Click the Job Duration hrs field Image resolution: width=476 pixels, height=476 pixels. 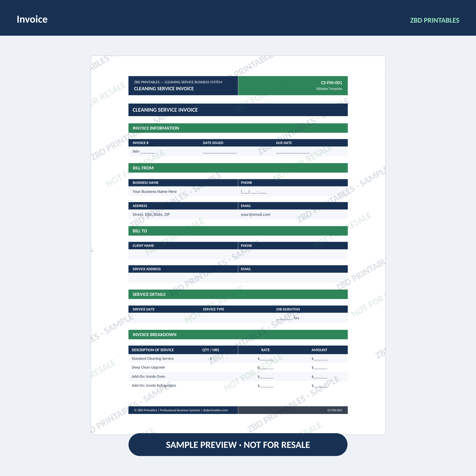tap(287, 318)
